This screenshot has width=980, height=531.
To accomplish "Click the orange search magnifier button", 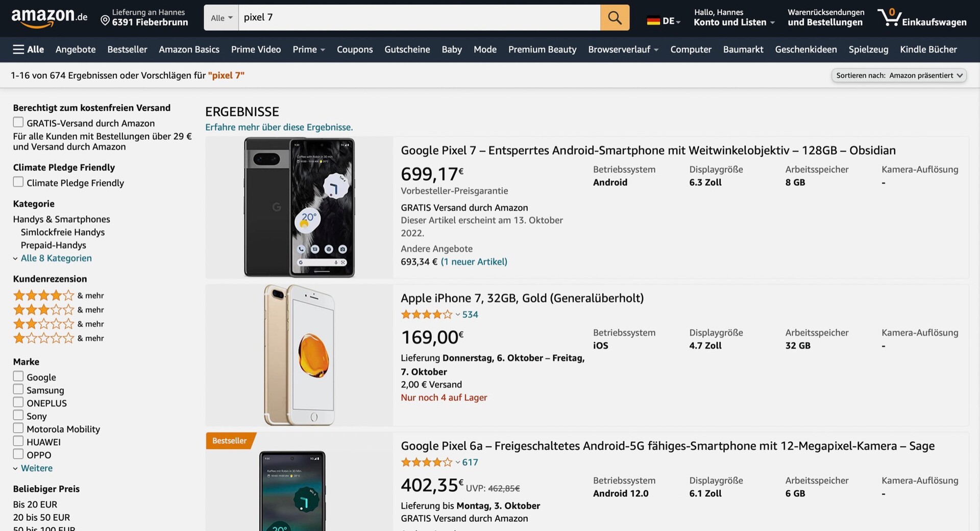I will coord(615,18).
